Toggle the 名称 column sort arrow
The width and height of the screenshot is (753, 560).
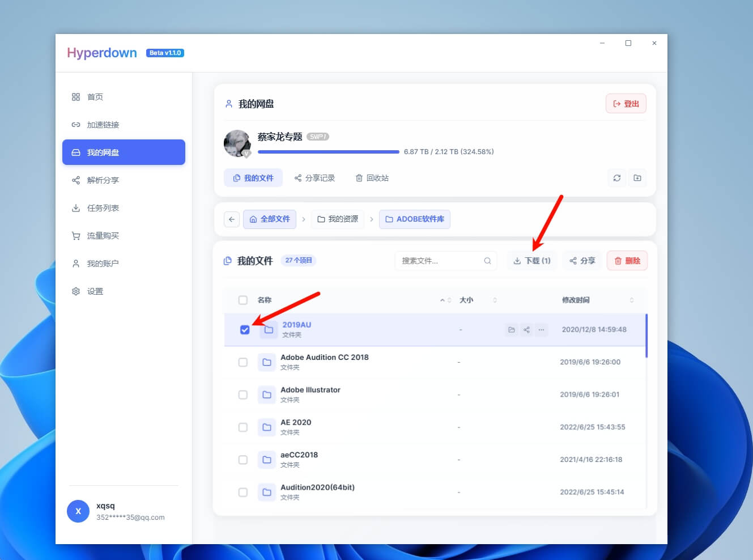[442, 299]
